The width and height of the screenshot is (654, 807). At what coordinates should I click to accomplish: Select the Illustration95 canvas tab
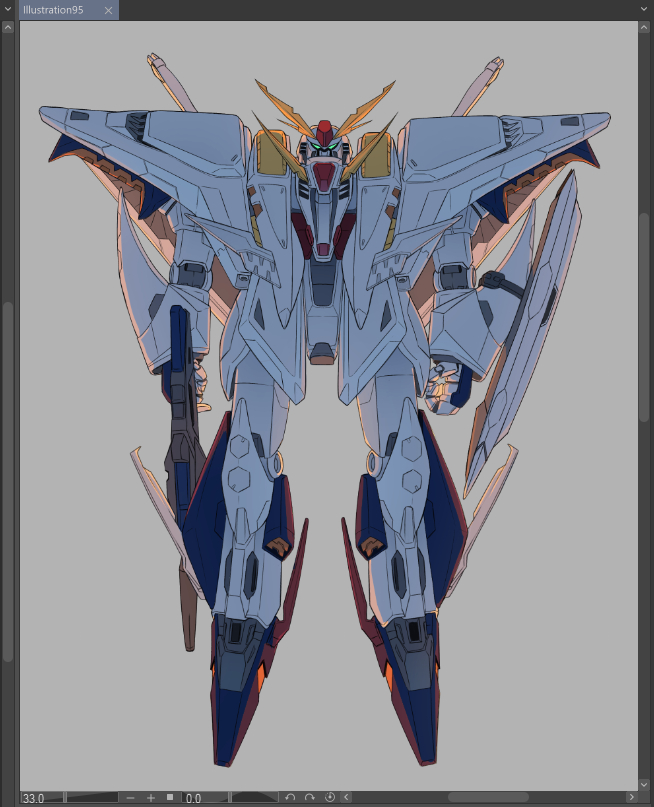[x=55, y=10]
